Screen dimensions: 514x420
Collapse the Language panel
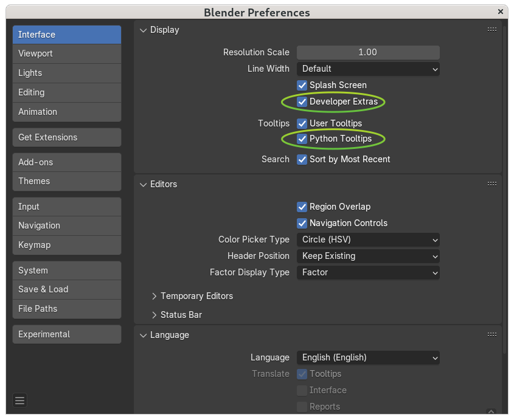tap(144, 336)
